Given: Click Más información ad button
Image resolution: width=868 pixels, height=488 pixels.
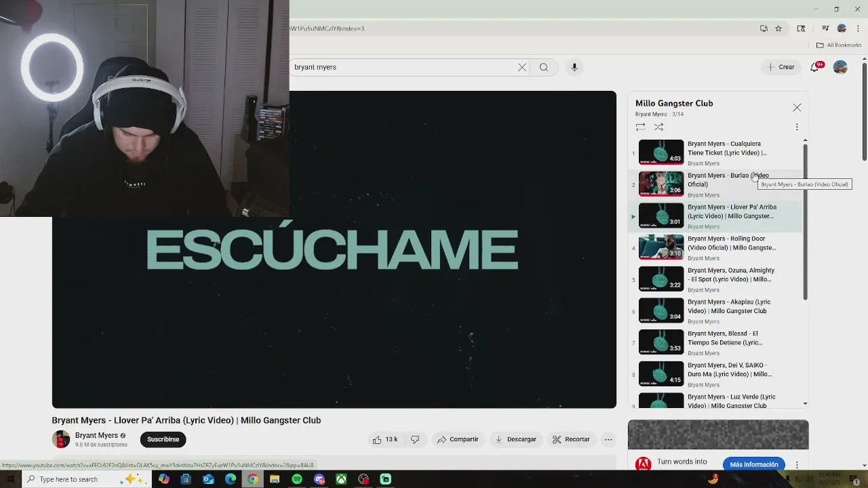Looking at the screenshot, I should pyautogui.click(x=754, y=464).
